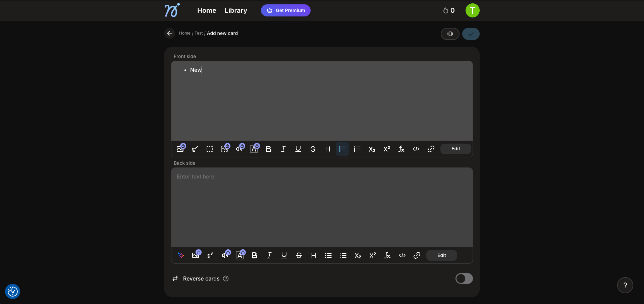Navigate to Home in top menu

click(207, 10)
